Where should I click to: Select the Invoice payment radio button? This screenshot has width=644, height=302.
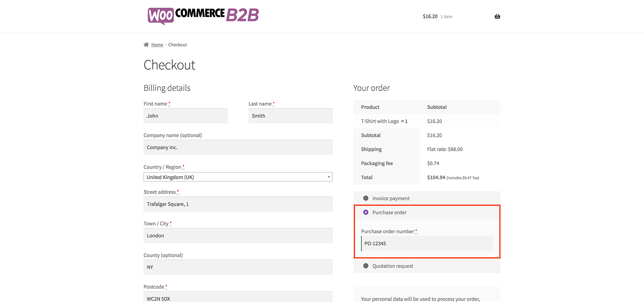[x=366, y=198]
